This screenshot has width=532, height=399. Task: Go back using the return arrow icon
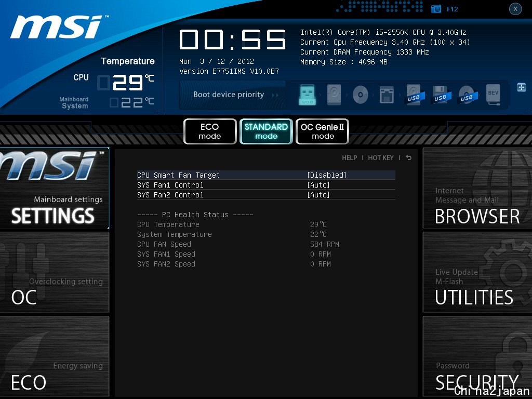(x=408, y=158)
